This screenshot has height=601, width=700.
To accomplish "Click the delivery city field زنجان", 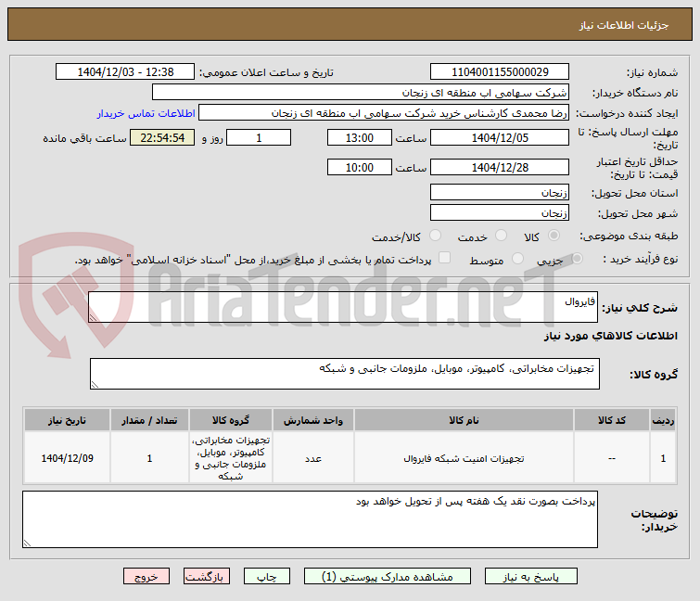I will [500, 213].
